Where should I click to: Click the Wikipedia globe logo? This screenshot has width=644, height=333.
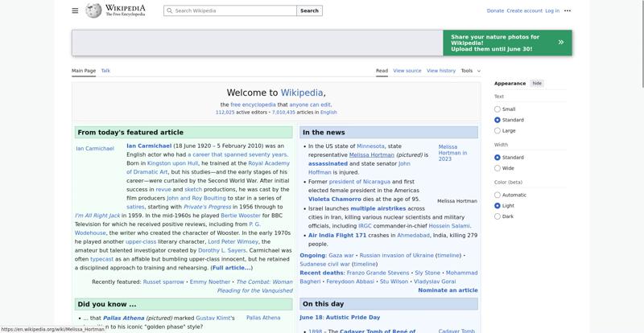tap(93, 10)
